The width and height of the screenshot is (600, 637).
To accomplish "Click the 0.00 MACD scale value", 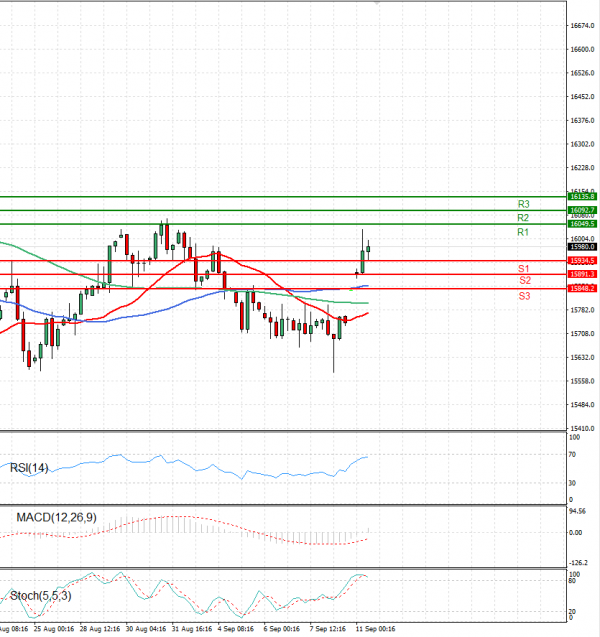I will (576, 532).
